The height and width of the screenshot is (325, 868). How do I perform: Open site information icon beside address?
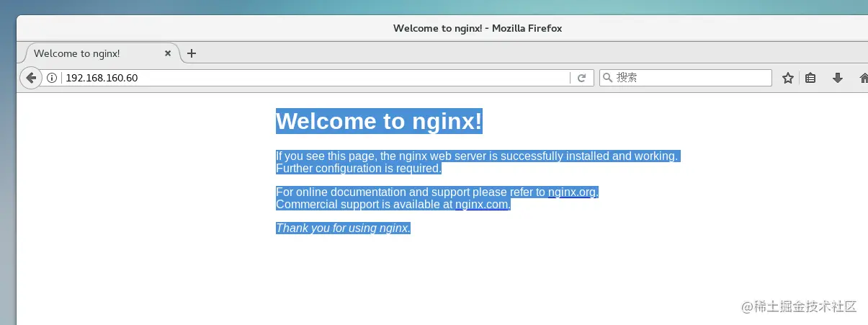click(x=52, y=78)
